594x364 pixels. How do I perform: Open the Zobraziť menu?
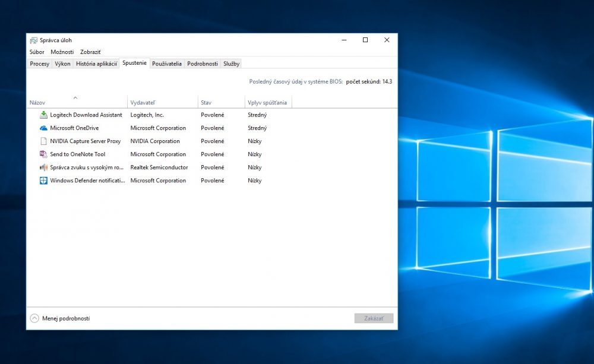(90, 52)
